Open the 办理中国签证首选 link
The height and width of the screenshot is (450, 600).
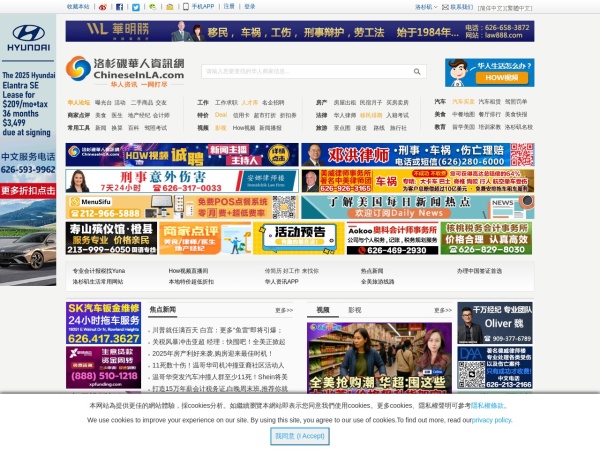(x=479, y=271)
